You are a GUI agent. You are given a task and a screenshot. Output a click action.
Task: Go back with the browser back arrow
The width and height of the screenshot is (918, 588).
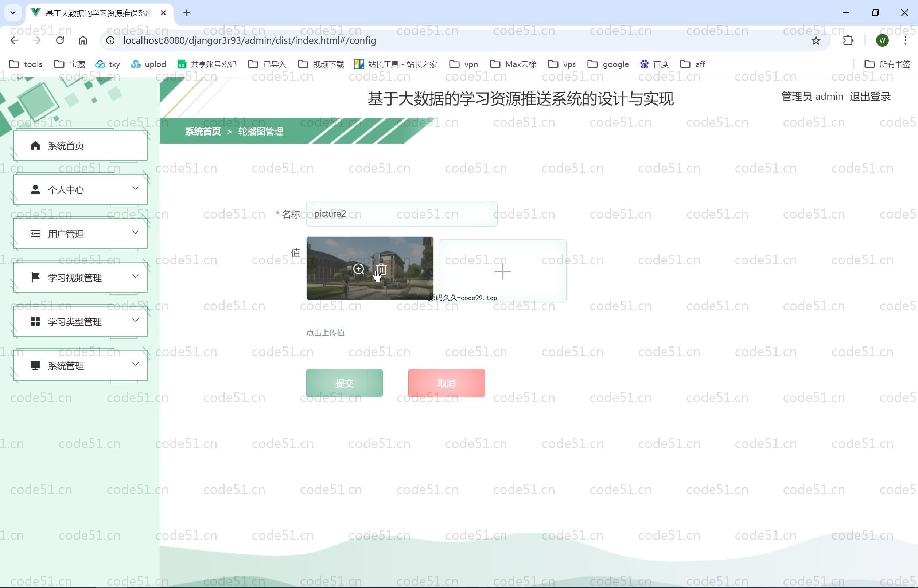point(14,40)
